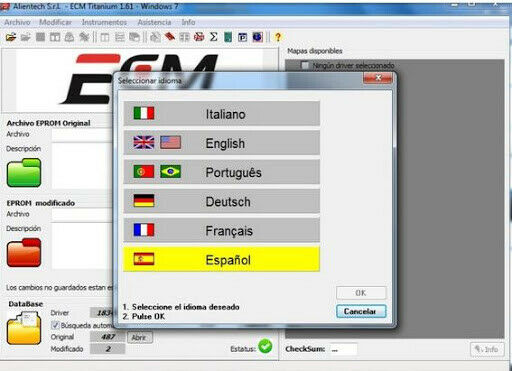512x371 pixels.
Task: Choose Français as the language
Action: pyautogui.click(x=222, y=230)
